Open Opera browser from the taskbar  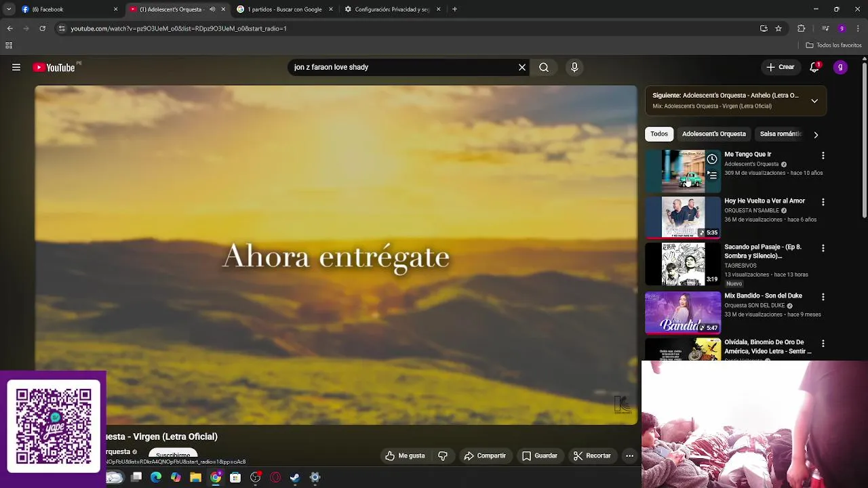click(275, 477)
